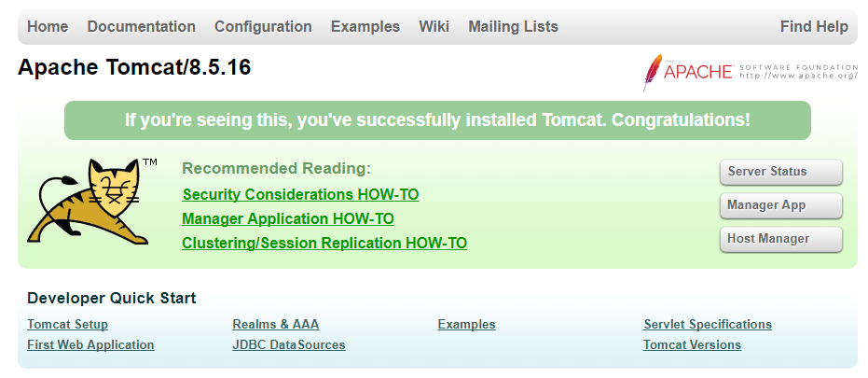The image size is (868, 378).
Task: Open the Wiki navigation item
Action: (x=434, y=27)
